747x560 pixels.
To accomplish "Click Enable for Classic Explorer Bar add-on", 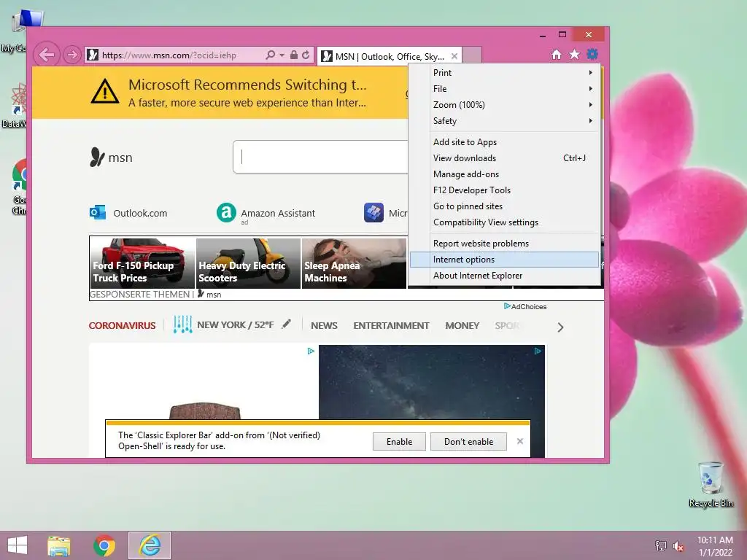I will coord(399,441).
